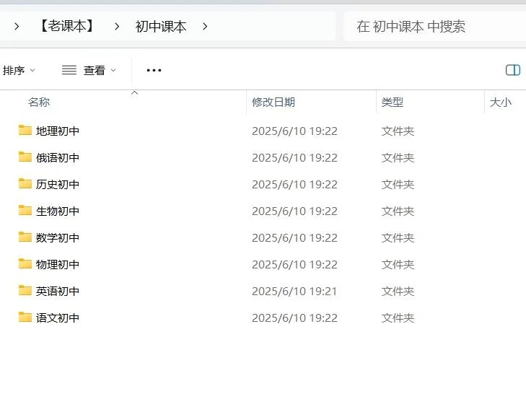This screenshot has height=420, width=526.
Task: Open the 生物初中 folder icon
Action: [25, 210]
